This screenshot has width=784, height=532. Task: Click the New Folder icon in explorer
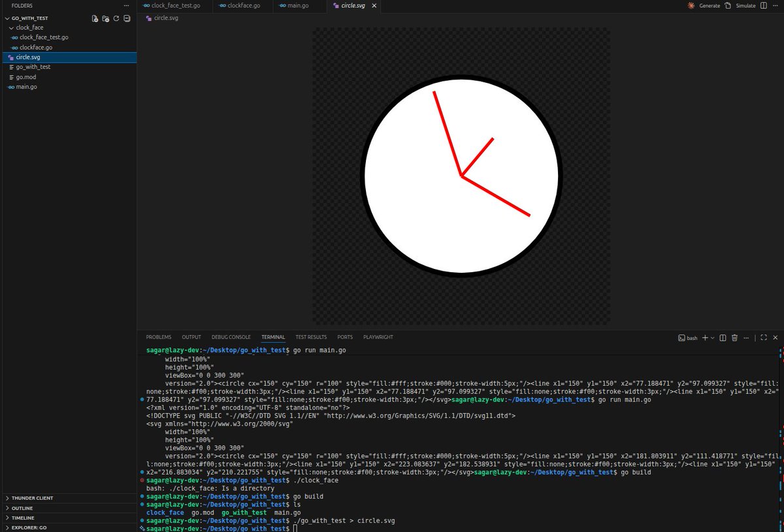pyautogui.click(x=105, y=18)
